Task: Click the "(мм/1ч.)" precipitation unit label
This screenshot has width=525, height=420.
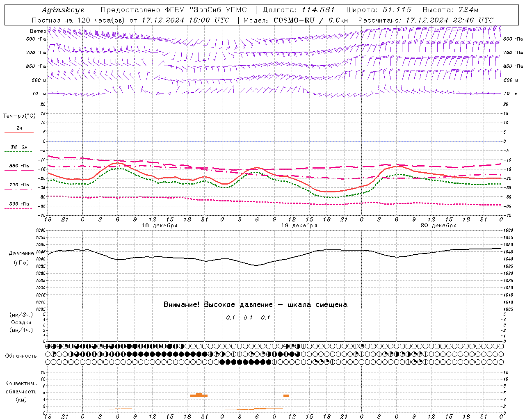Action: pos(21,330)
